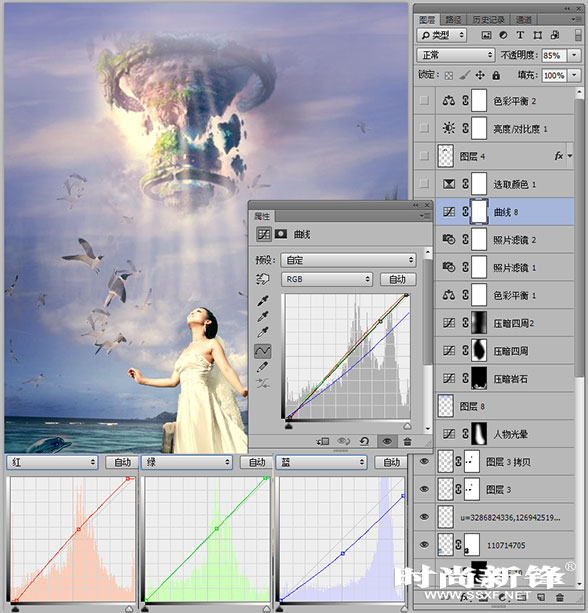Select the white point eyedropper in Curves

pyautogui.click(x=263, y=332)
